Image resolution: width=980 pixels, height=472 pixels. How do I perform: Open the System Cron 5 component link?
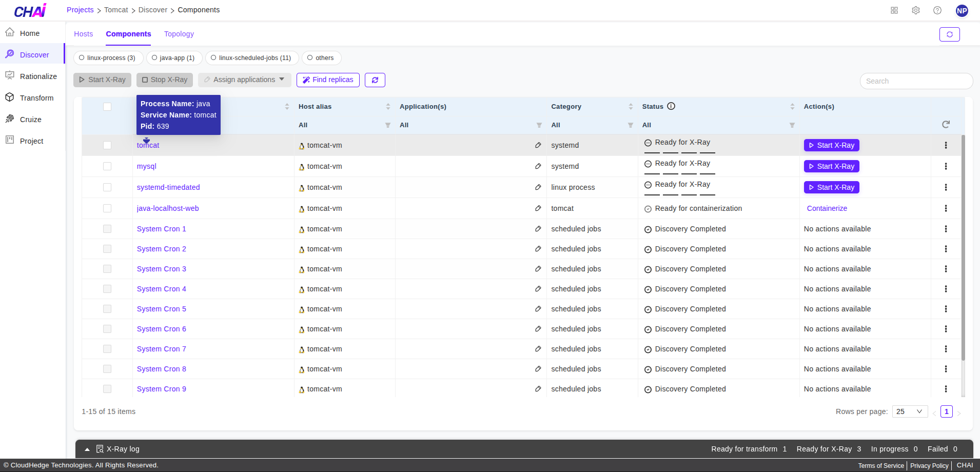(162, 309)
